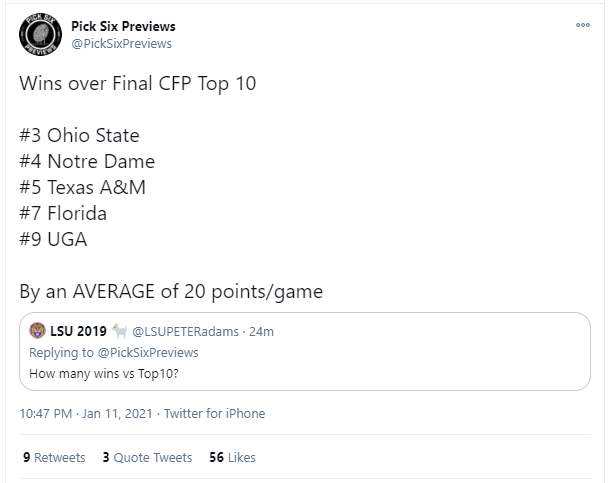Click the @PickSixPreviews handle below the name

[x=122, y=43]
